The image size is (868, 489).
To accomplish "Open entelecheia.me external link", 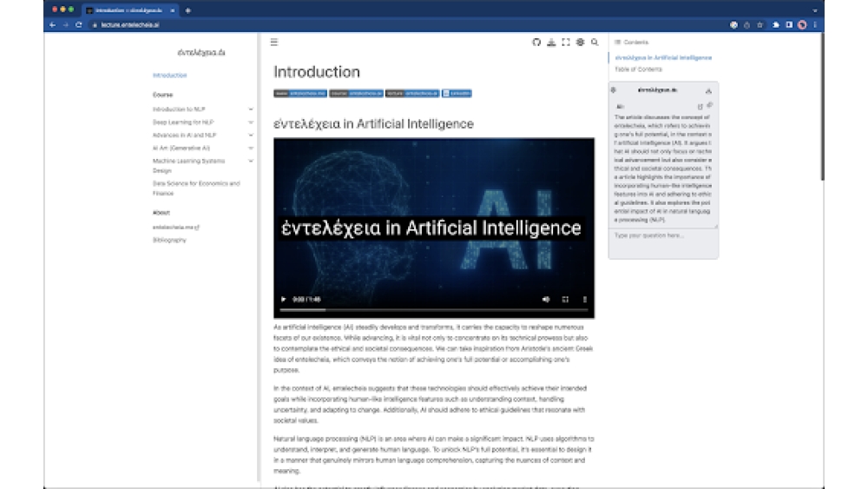I will 176,227.
